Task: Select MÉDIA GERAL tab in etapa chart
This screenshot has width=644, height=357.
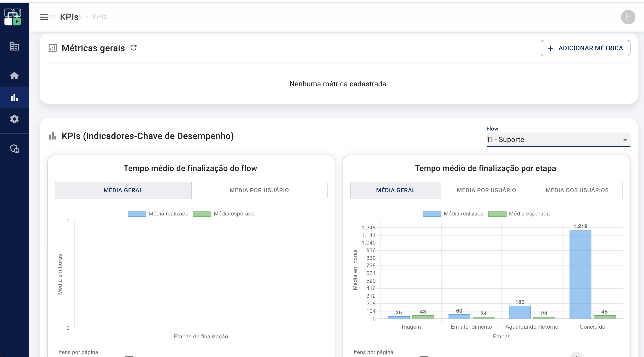Action: tap(395, 190)
